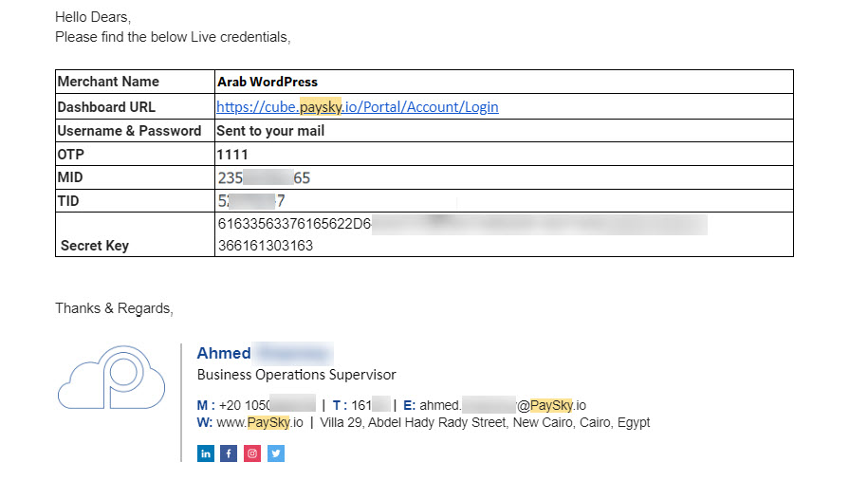Click the Facebook icon in signature
The height and width of the screenshot is (481, 868).
(x=229, y=453)
